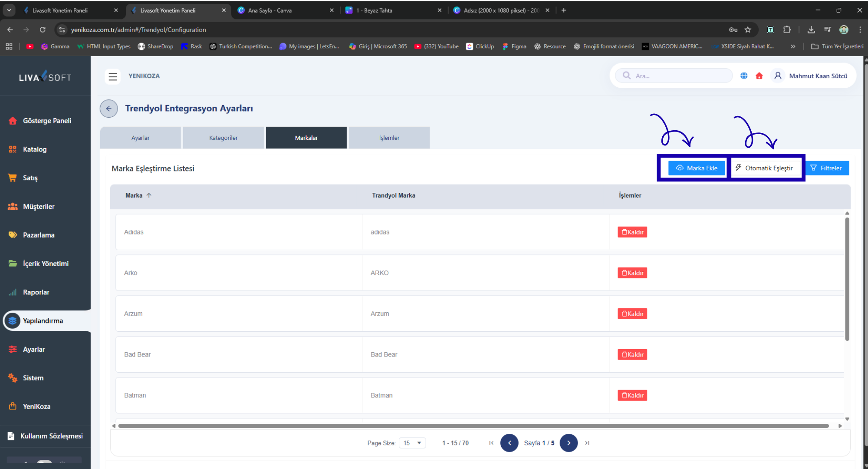Screen dimensions: 868x469
Task: Click the back arrow next to Trendyol Entegrasyon Ayarları
Action: pyautogui.click(x=109, y=109)
